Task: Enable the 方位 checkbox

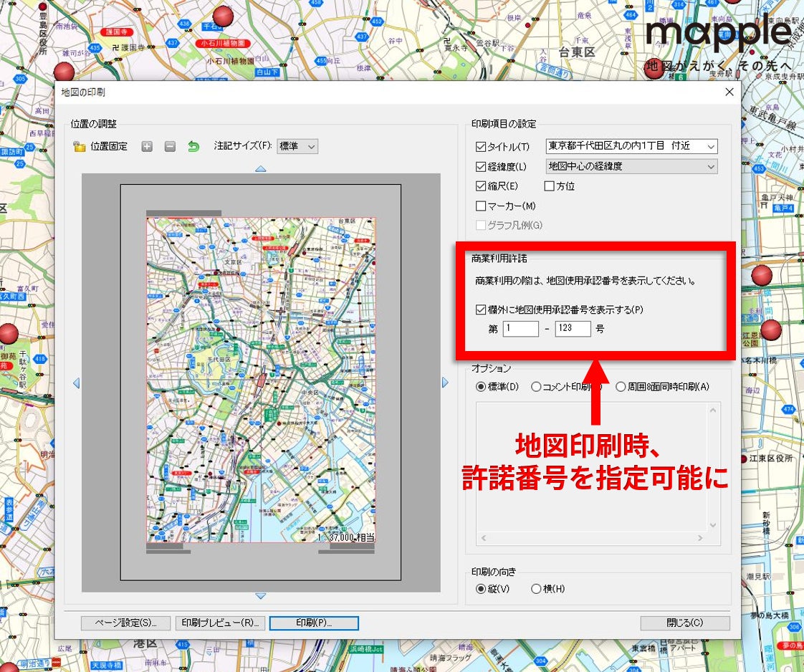Action: click(x=549, y=186)
